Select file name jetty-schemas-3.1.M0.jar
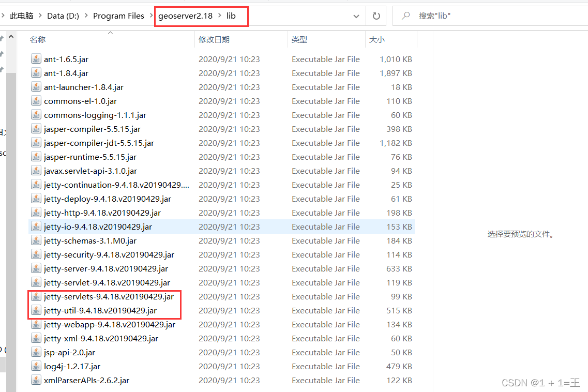Screen dimensions: 588x392 point(90,241)
